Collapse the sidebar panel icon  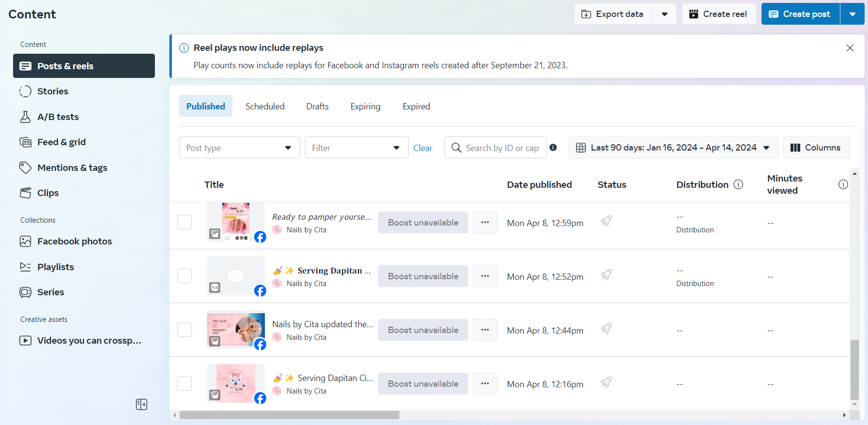pyautogui.click(x=141, y=405)
